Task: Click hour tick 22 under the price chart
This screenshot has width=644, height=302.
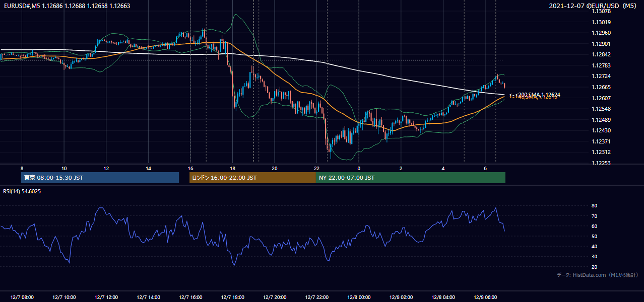Action: (x=316, y=168)
